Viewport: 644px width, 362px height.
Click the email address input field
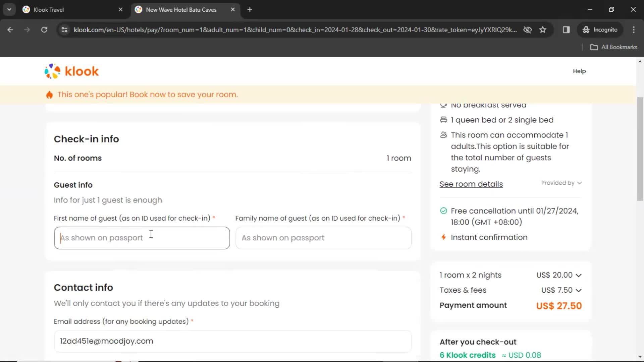pos(233,341)
